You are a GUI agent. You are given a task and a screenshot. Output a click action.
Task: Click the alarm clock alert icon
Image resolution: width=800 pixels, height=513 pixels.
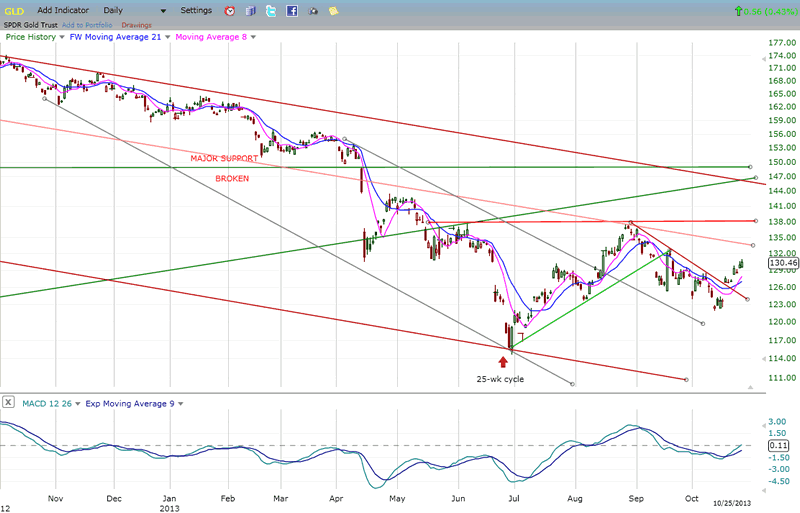pyautogui.click(x=230, y=10)
